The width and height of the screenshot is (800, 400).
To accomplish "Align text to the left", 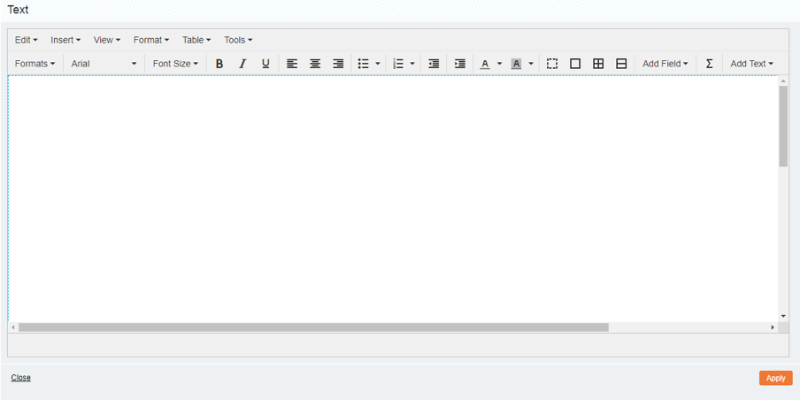I will click(292, 64).
